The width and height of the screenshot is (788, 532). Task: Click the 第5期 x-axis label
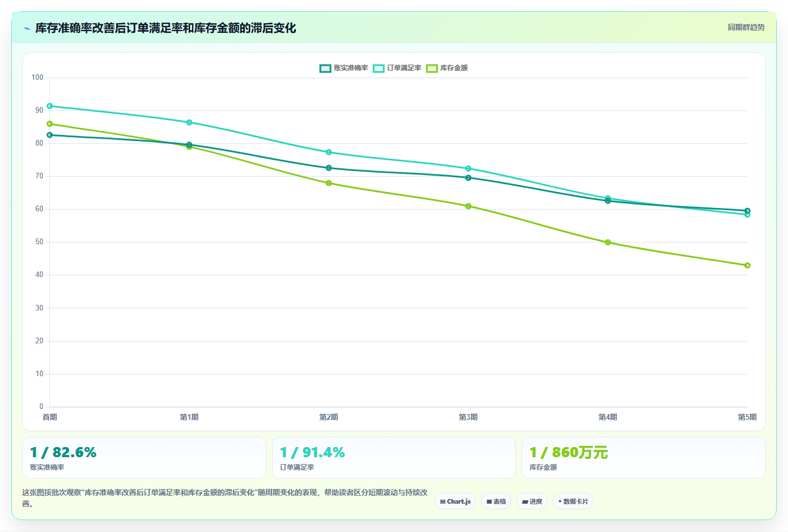coord(747,417)
